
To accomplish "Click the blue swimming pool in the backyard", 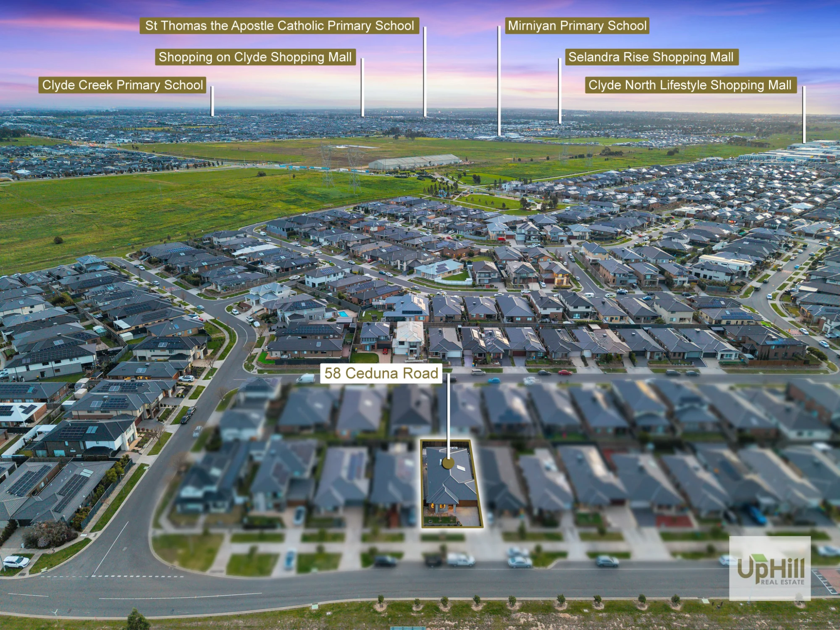I will click(x=343, y=314).
